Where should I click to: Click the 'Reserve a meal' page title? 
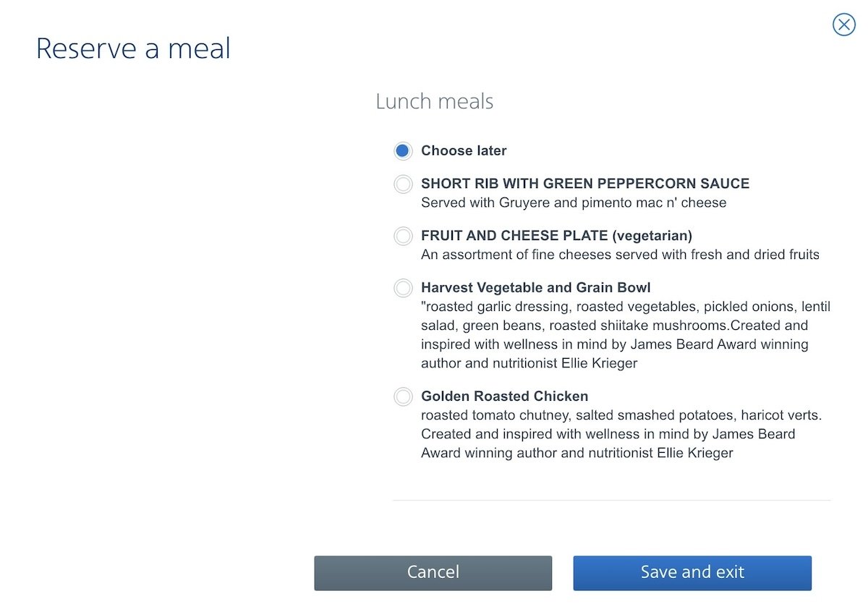pos(133,49)
